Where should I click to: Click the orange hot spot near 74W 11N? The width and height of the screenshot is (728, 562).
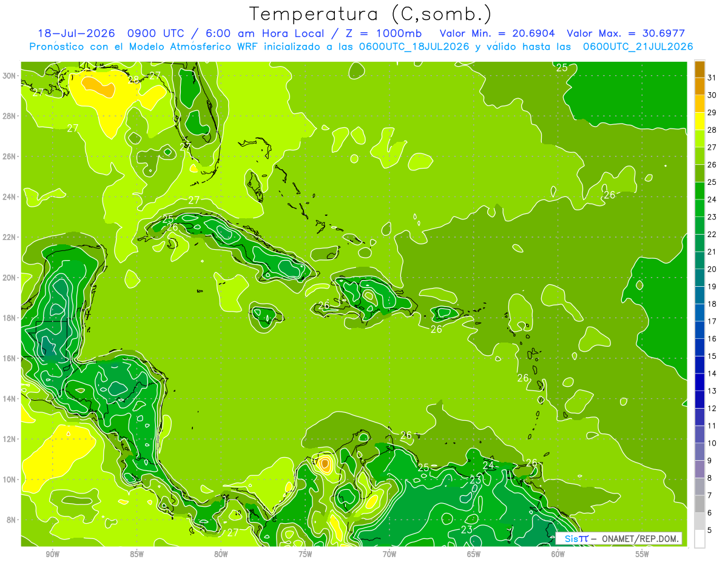pyautogui.click(x=325, y=464)
